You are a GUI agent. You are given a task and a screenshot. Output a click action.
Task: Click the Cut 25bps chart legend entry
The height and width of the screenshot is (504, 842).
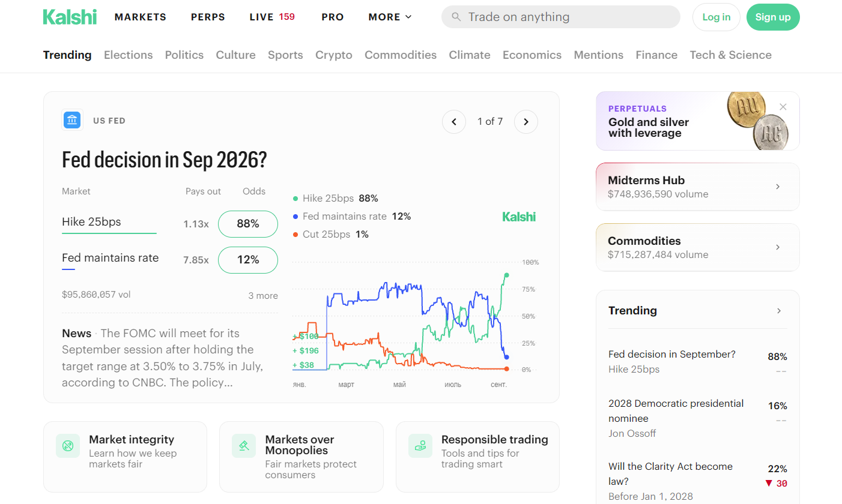tap(330, 234)
